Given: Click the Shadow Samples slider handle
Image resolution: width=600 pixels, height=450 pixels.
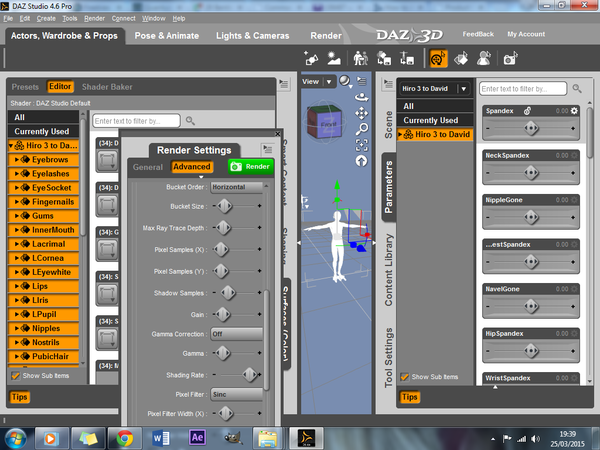Looking at the screenshot, I should click(228, 293).
